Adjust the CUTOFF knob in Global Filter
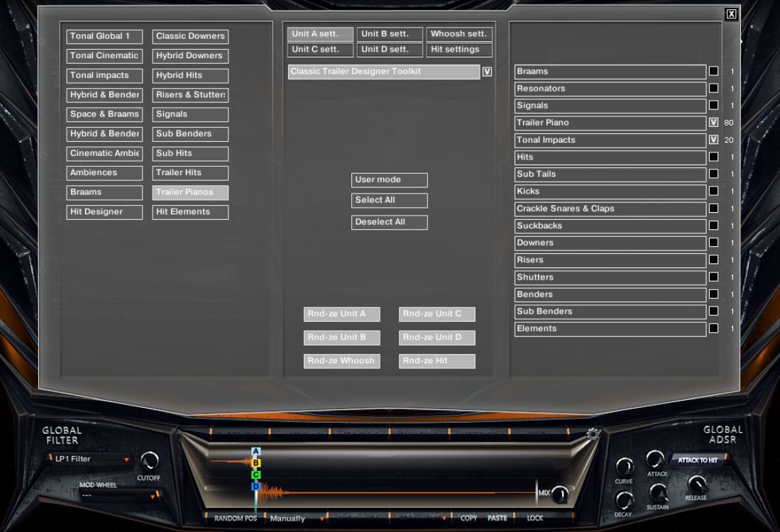The height and width of the screenshot is (532, 780). pos(149,460)
